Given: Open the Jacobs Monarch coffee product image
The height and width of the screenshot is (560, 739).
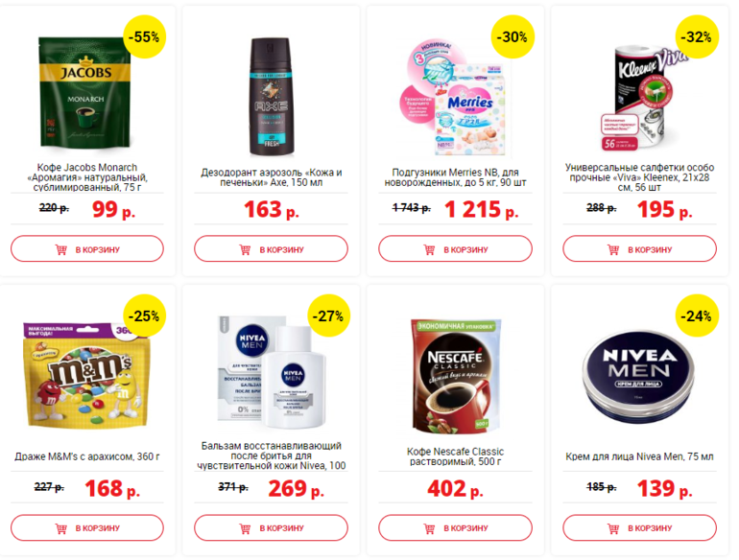Looking at the screenshot, I should pyautogui.click(x=84, y=93).
